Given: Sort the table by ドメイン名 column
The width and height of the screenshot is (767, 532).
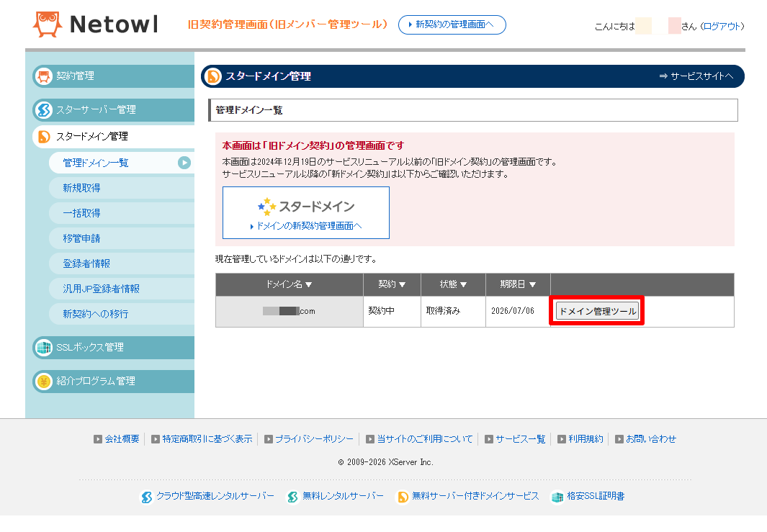Looking at the screenshot, I should pos(289,284).
